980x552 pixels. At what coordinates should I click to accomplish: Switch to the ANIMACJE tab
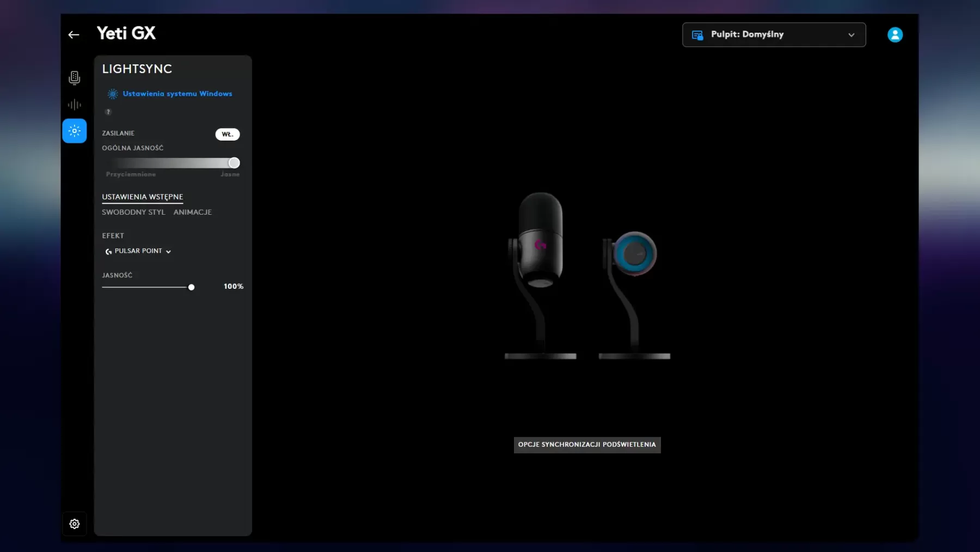coord(193,212)
